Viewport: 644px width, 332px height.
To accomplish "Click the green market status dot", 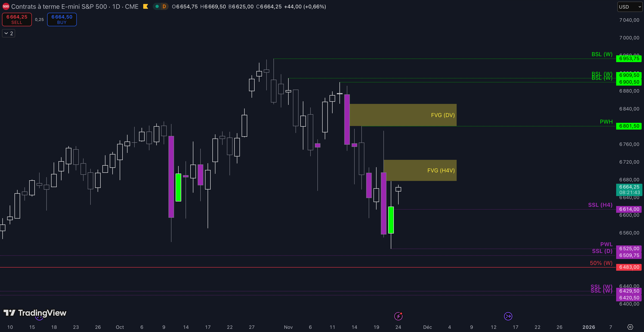I will [x=157, y=7].
